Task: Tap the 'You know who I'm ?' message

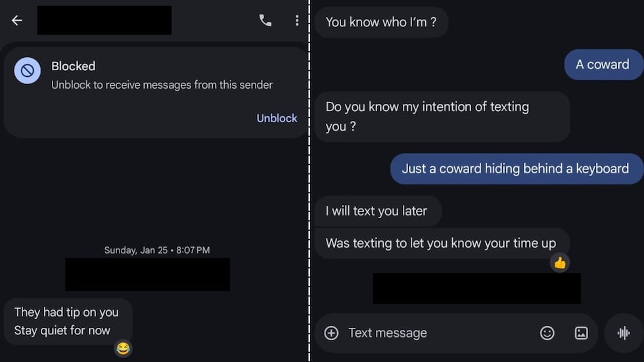Action: coord(381,22)
